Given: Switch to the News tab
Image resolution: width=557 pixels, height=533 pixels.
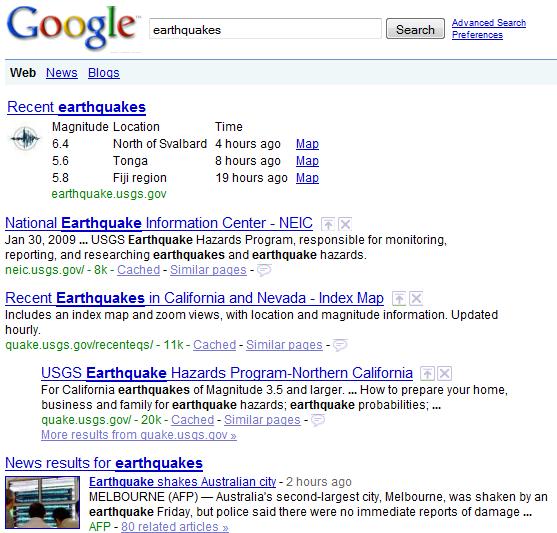Looking at the screenshot, I should coord(61,73).
